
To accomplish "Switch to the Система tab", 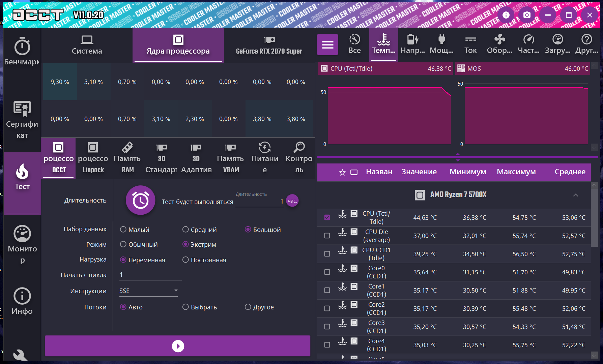I will 87,45.
